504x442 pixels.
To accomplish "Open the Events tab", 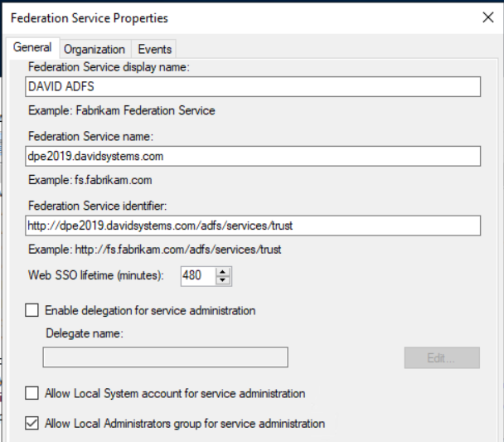I will tap(153, 49).
